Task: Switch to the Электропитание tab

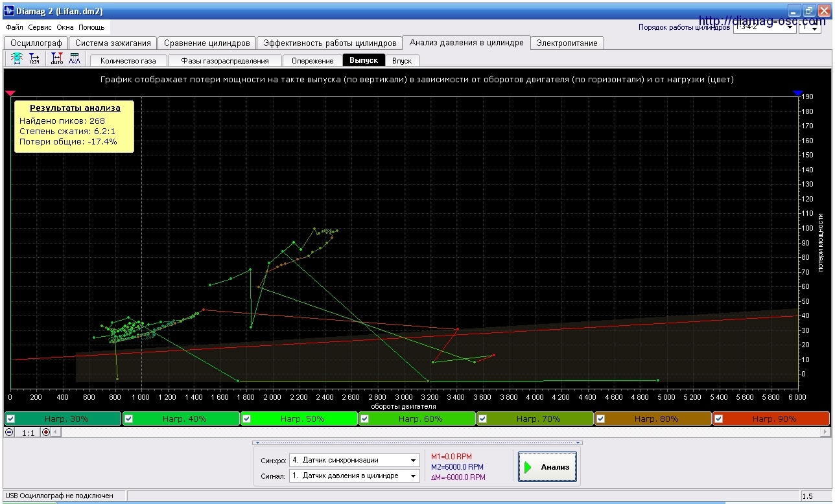Action: [567, 43]
